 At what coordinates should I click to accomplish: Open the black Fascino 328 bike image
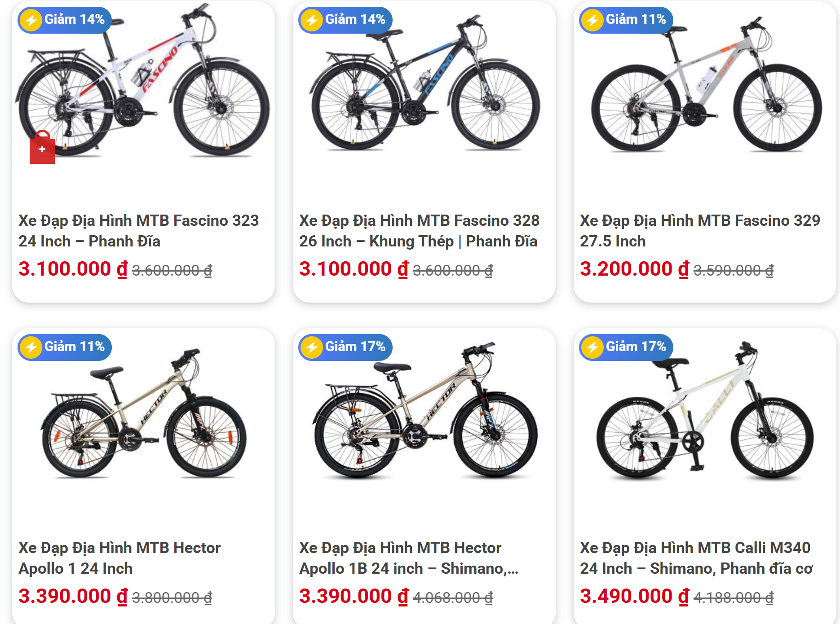[x=424, y=85]
